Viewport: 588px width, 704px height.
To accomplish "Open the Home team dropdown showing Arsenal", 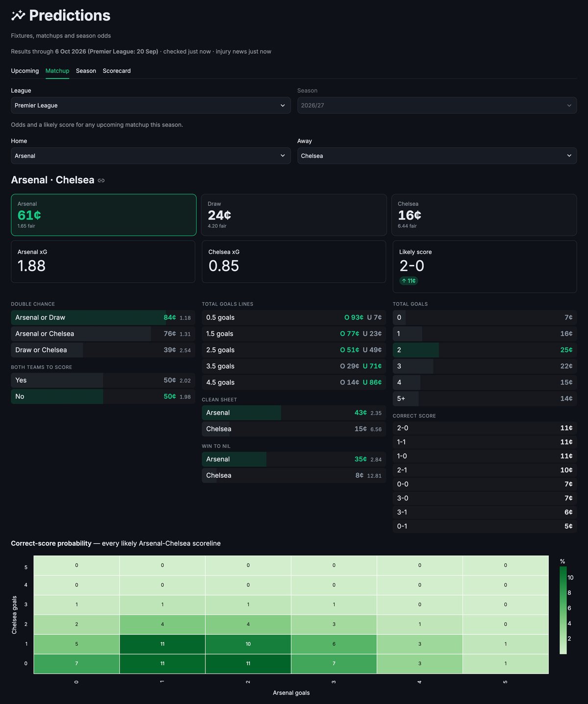I will (151, 156).
